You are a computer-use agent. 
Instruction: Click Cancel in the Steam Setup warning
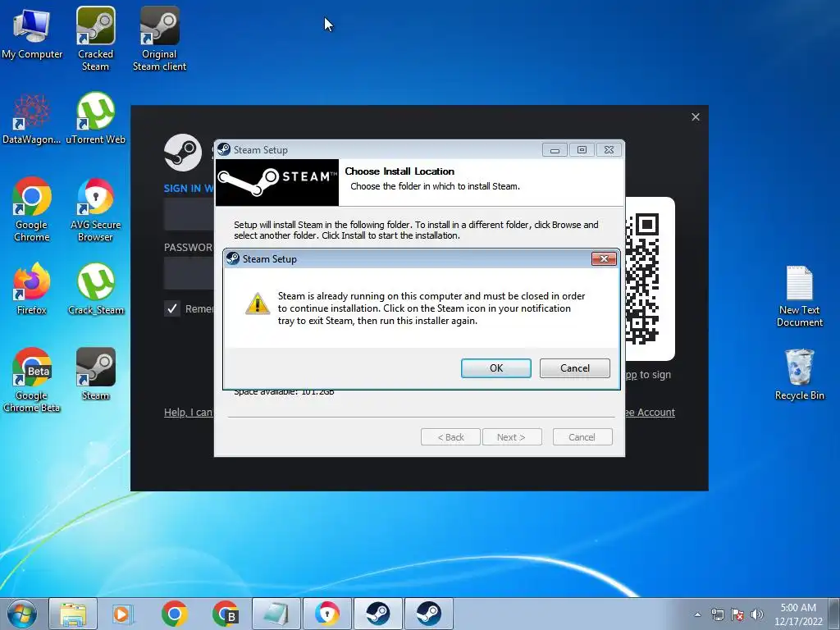575,368
